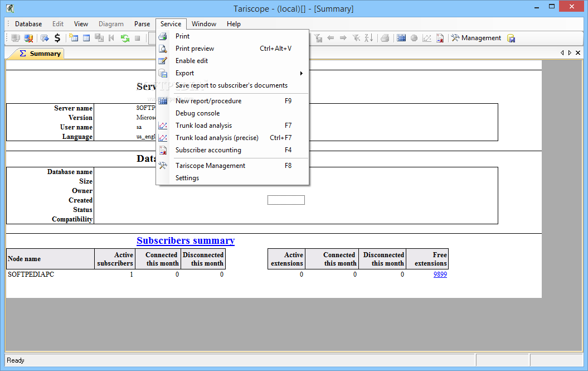Click the grayed copy windows toolbar icon

click(99, 38)
